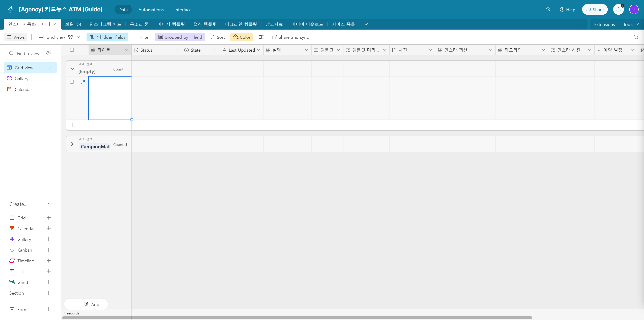Open the search magnifier in the toolbar

point(636,37)
